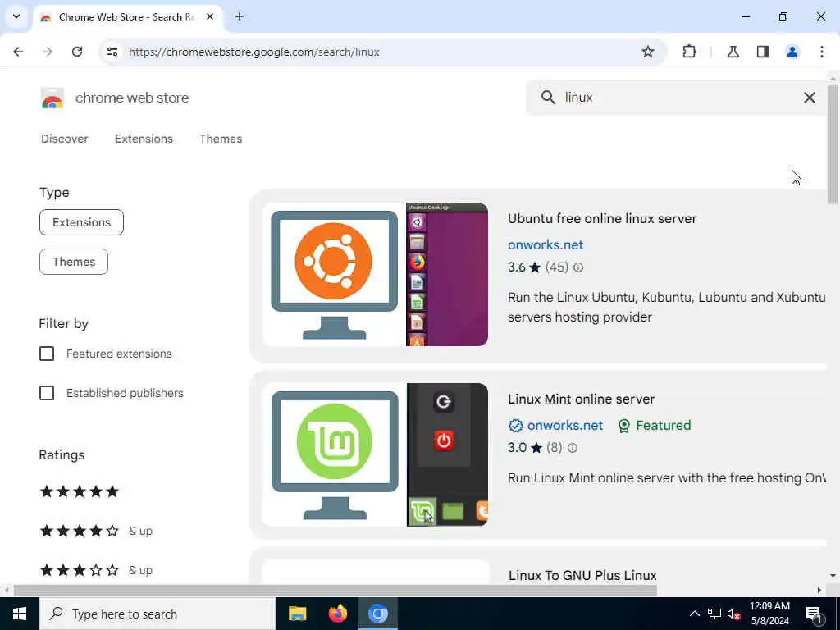Click the Linux Mint logo monitor thumbnail
The width and height of the screenshot is (840, 630).
coord(335,454)
